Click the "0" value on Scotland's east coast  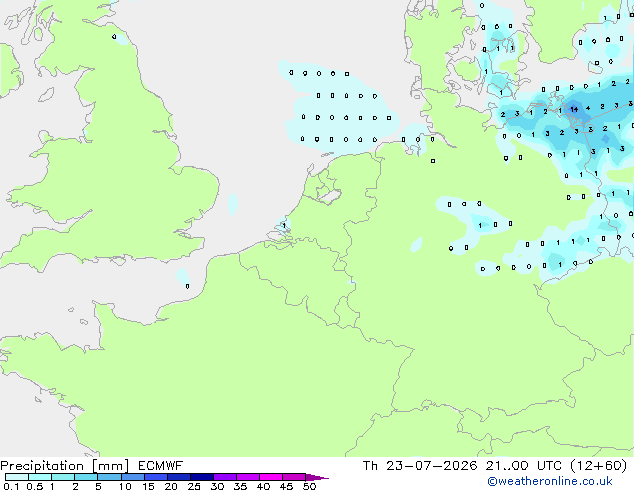pyautogui.click(x=114, y=37)
